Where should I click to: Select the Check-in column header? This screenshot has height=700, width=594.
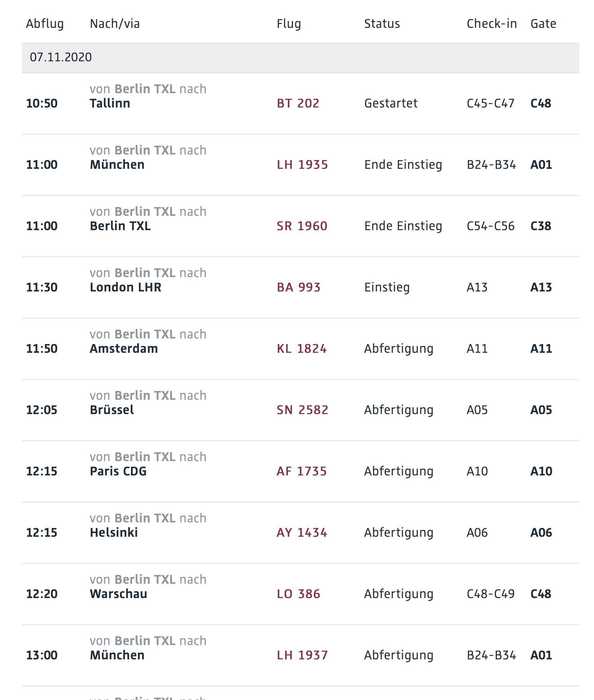[492, 24]
